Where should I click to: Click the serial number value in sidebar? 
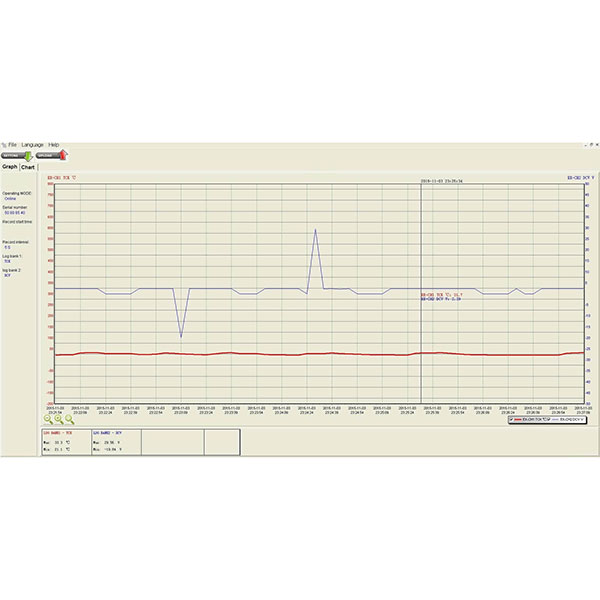coord(15,213)
